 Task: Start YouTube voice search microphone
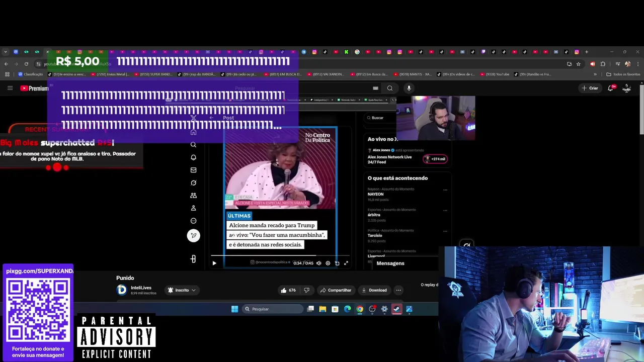coord(409,88)
